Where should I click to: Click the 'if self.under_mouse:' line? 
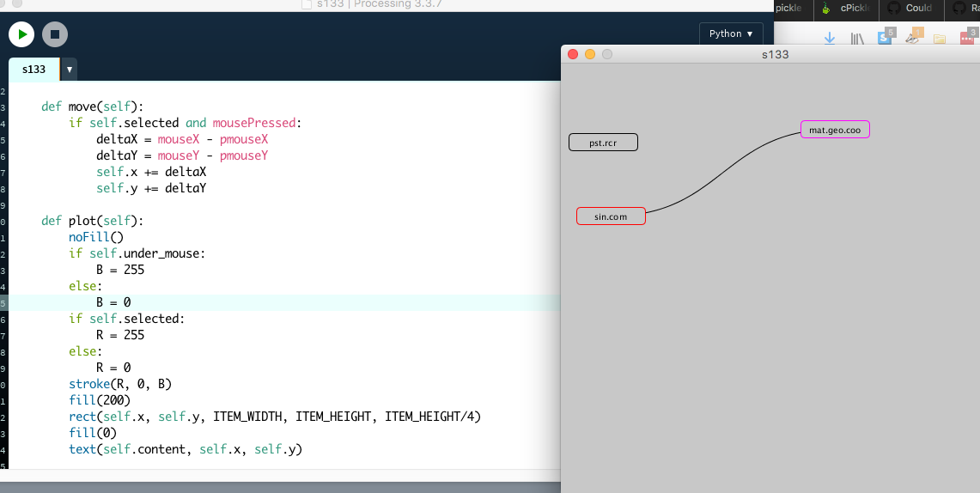pyautogui.click(x=137, y=253)
